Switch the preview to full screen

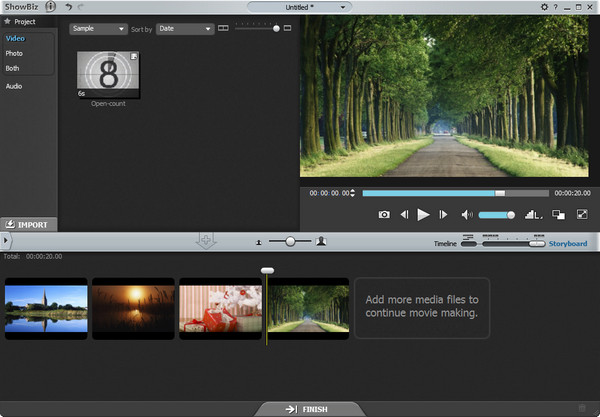(x=582, y=214)
